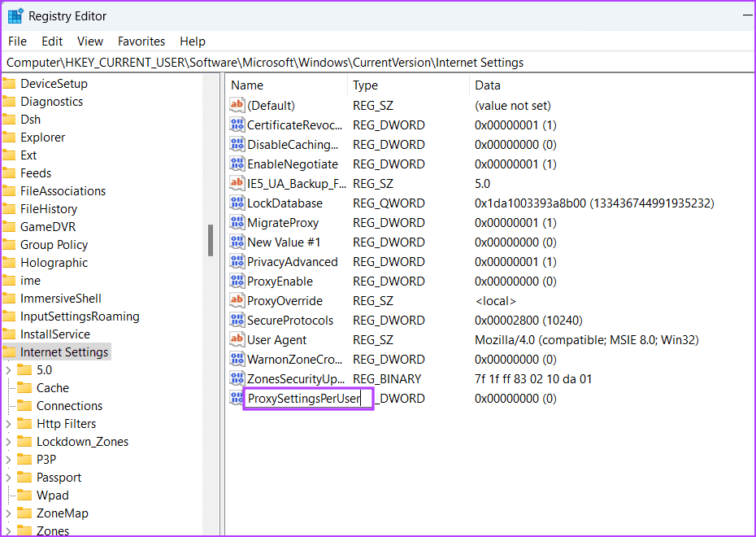Screen dimensions: 756x537
Task: Expand the 5.0 subkey
Action: tap(8, 370)
